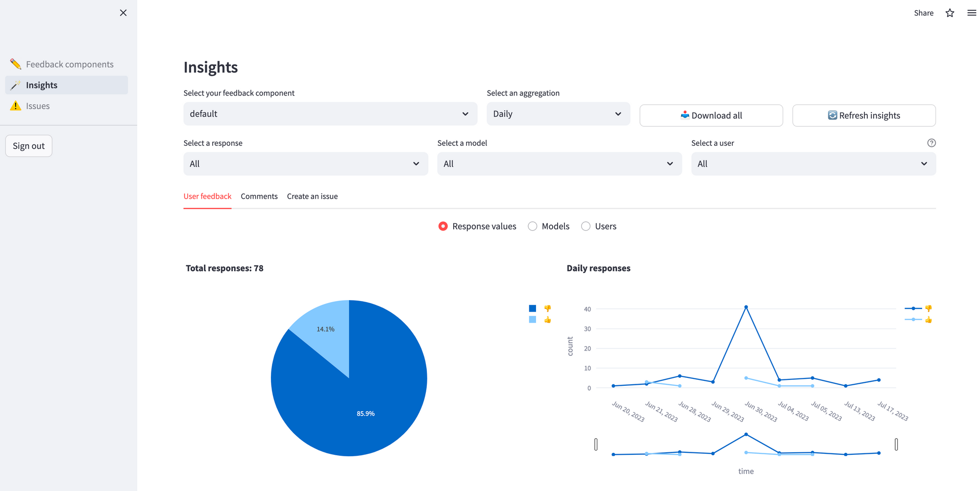Expand the Select a model dropdown
This screenshot has height=491, width=980.
click(559, 164)
